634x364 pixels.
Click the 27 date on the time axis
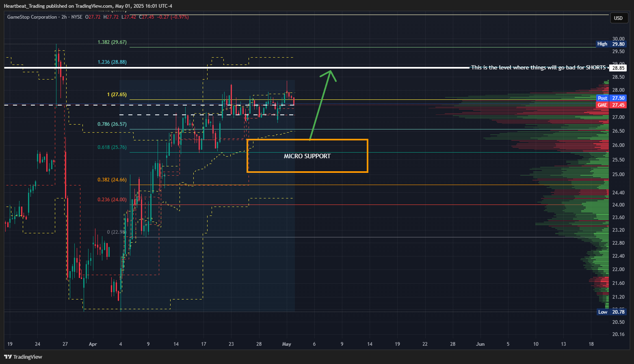pyautogui.click(x=65, y=344)
